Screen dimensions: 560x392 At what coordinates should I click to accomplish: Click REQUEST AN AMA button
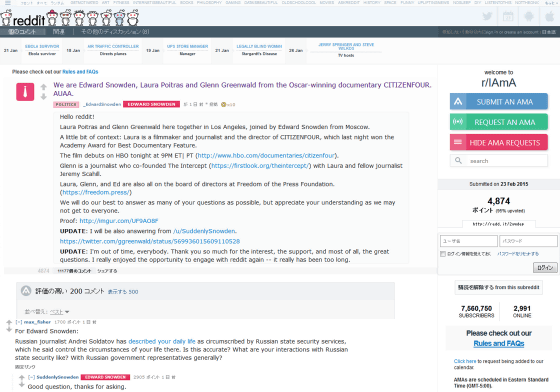499,122
